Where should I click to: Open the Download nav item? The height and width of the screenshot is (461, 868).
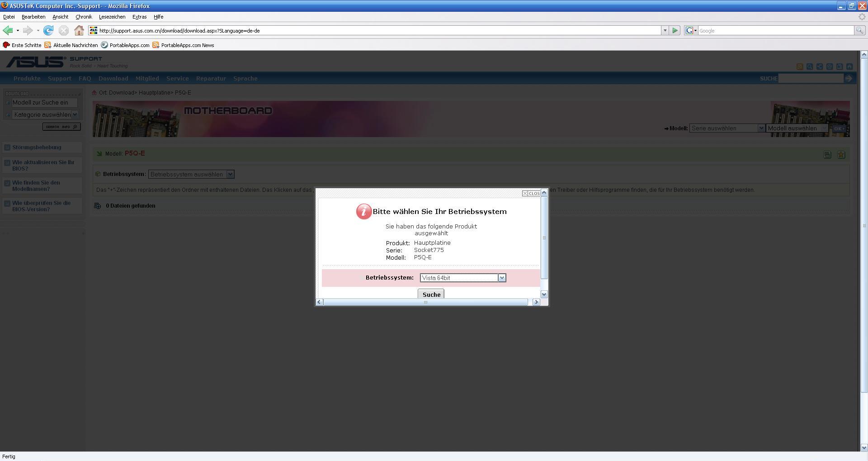113,78
